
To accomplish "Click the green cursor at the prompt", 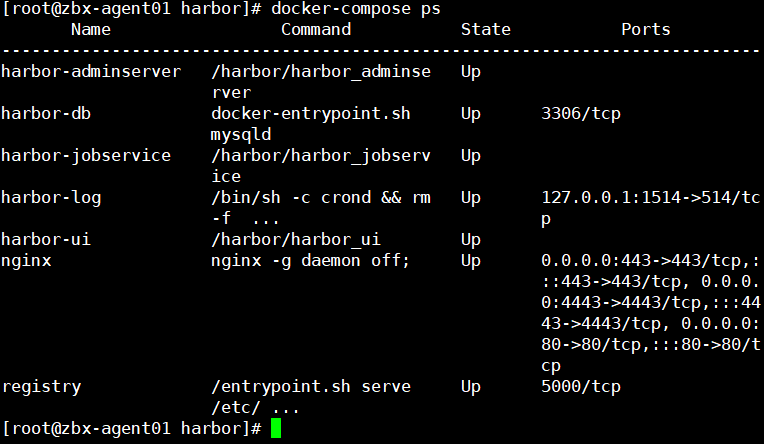I will click(276, 428).
